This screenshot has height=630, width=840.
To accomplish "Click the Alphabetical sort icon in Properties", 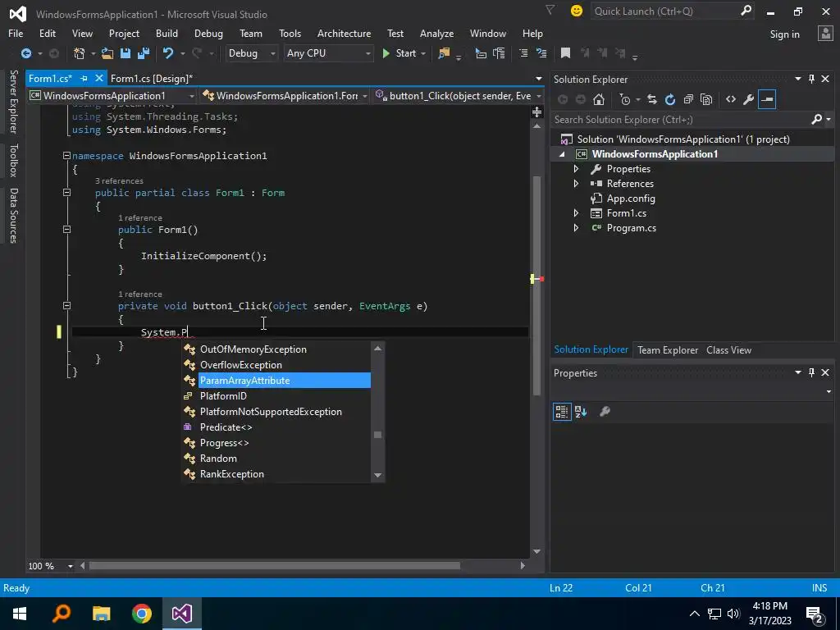I will click(581, 412).
